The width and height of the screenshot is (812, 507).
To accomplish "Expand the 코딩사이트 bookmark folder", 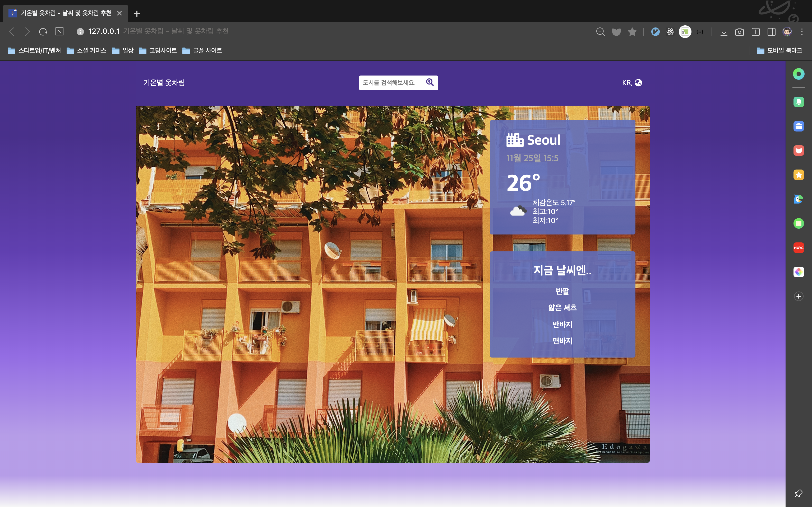I will [158, 51].
